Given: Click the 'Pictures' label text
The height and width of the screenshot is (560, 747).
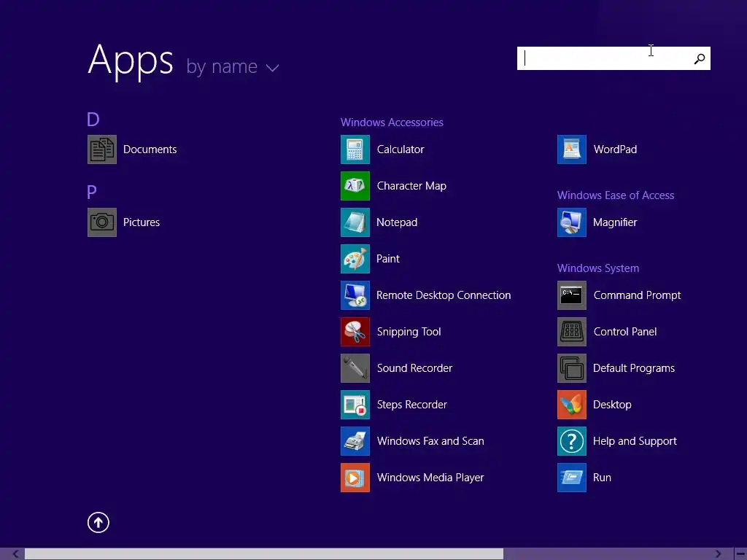Looking at the screenshot, I should 142,222.
